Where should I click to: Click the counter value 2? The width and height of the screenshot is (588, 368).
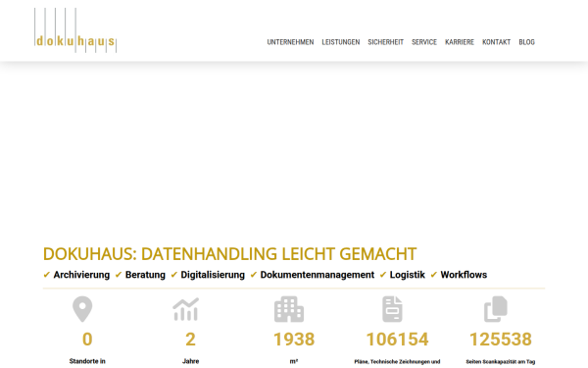coord(190,340)
